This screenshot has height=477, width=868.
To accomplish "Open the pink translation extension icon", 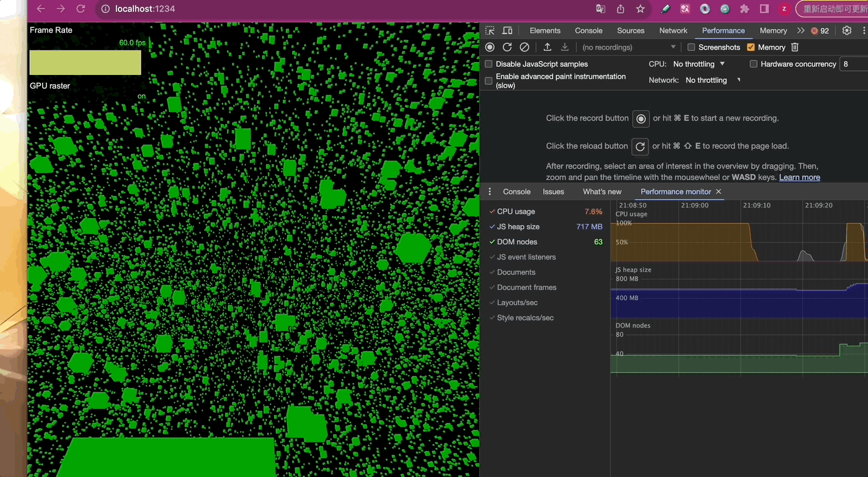I will pos(685,9).
